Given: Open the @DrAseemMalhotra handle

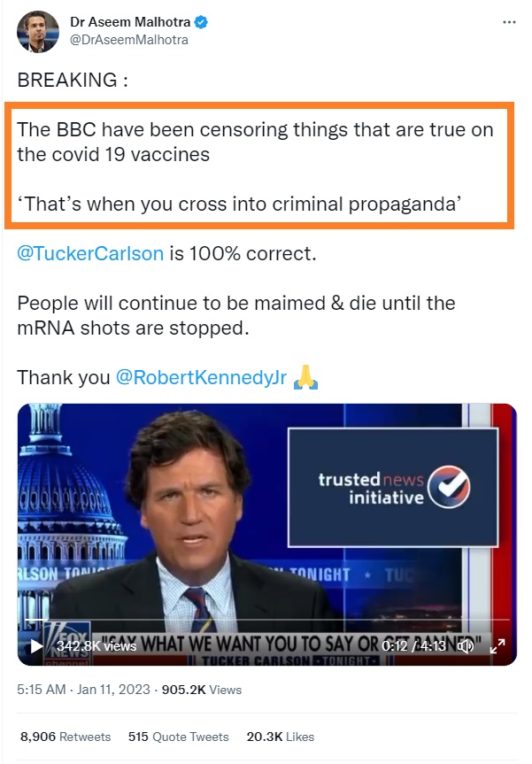Looking at the screenshot, I should click(x=129, y=40).
